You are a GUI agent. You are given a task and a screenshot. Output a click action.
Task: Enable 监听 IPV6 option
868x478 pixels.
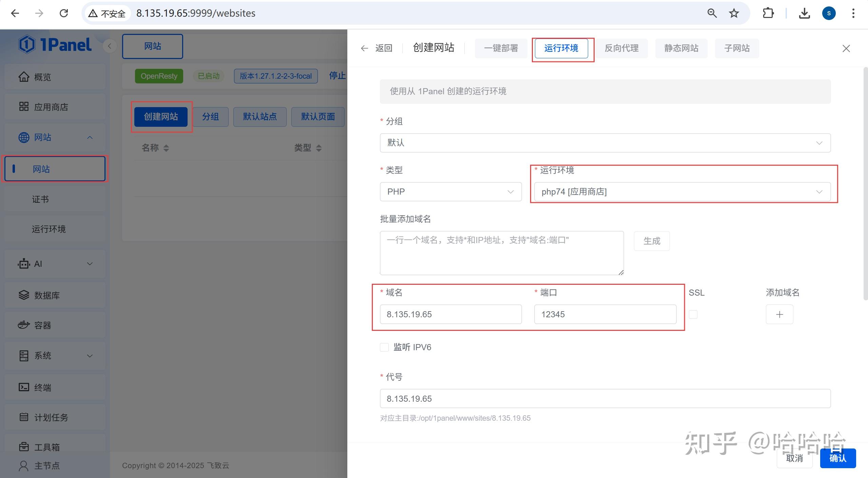[x=384, y=347]
